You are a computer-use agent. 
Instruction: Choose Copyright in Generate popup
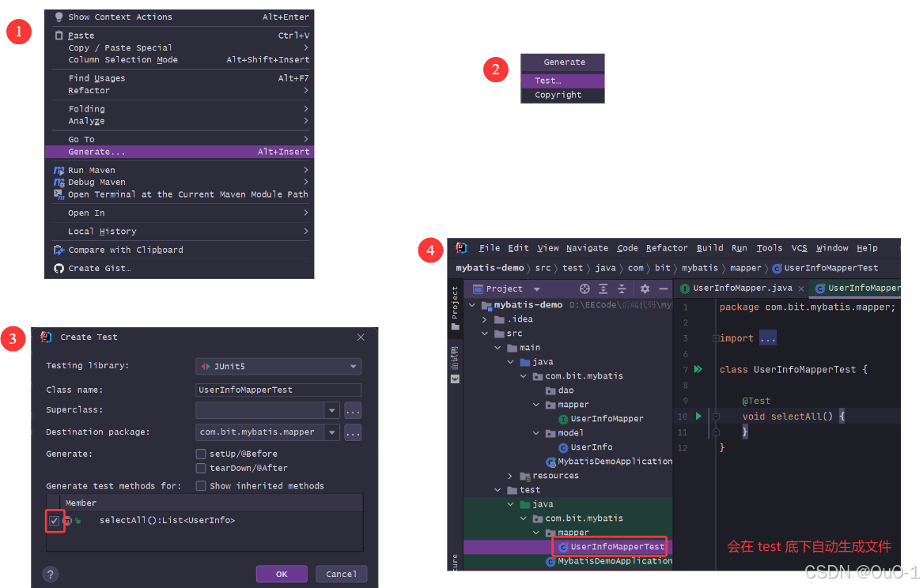563,96
